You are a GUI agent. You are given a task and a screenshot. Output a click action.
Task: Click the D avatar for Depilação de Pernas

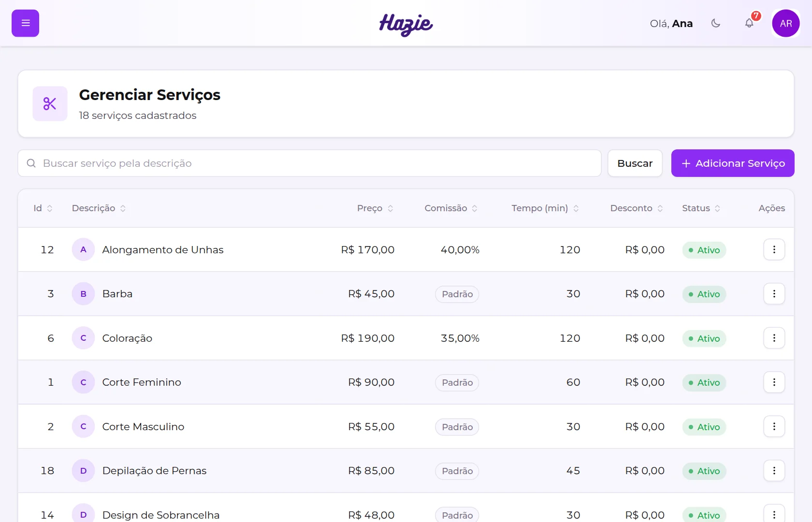pyautogui.click(x=83, y=471)
